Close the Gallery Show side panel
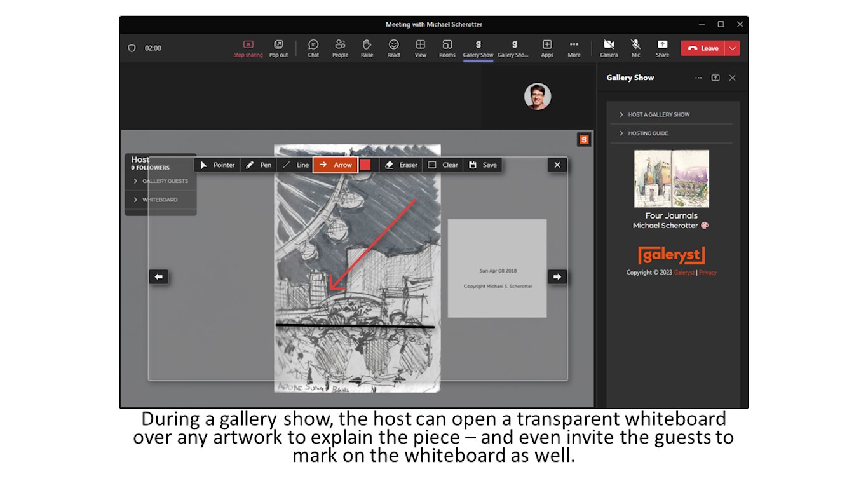This screenshot has width=868, height=488. pos(732,78)
